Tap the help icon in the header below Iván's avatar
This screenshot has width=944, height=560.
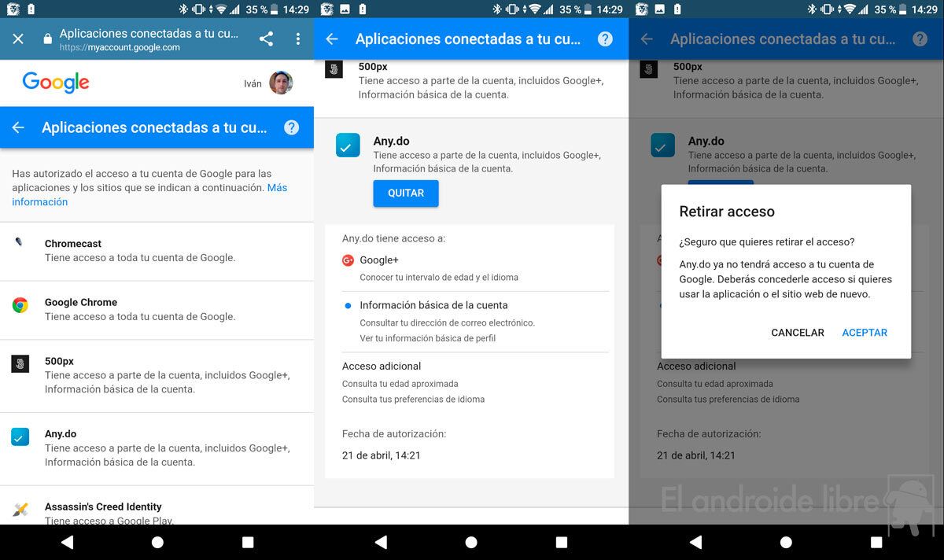point(291,127)
